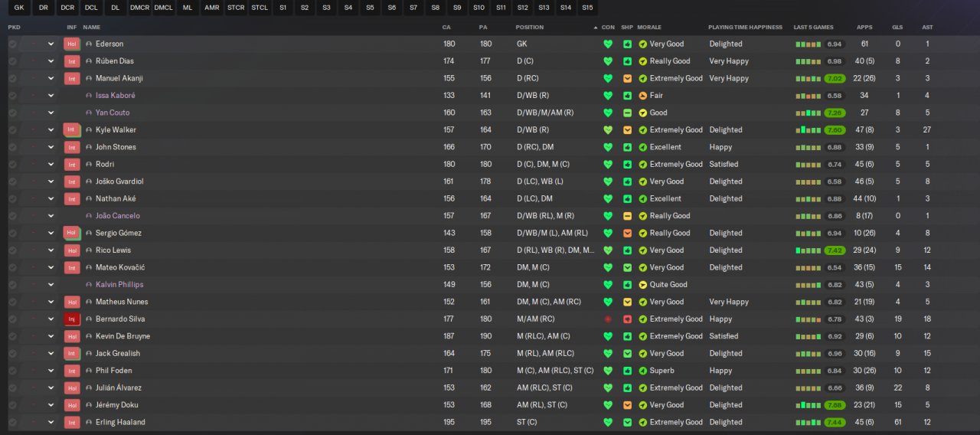Sort by the POSITION column header
This screenshot has width=980, height=435.
530,27
